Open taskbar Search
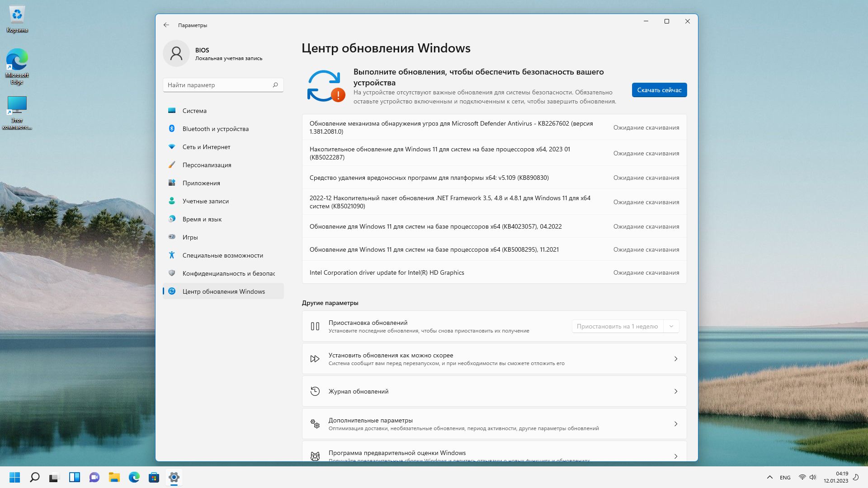Viewport: 868px width, 488px height. 35,477
